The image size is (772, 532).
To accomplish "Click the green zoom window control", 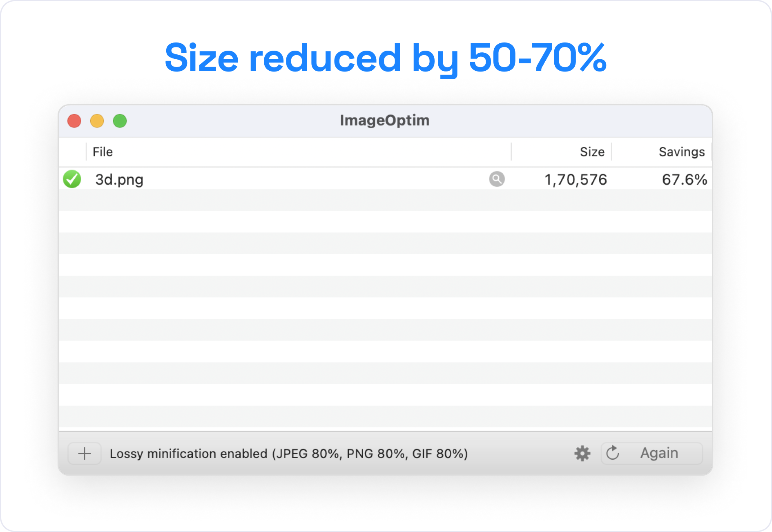I will tap(120, 121).
